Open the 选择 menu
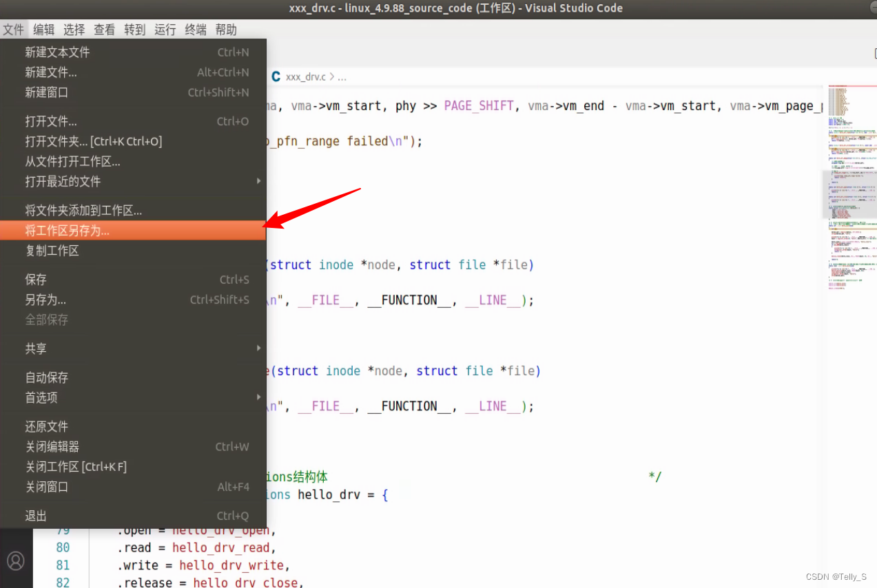 (x=74, y=30)
